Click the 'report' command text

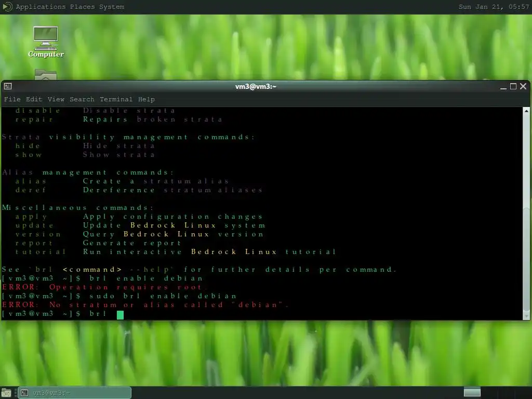point(34,243)
